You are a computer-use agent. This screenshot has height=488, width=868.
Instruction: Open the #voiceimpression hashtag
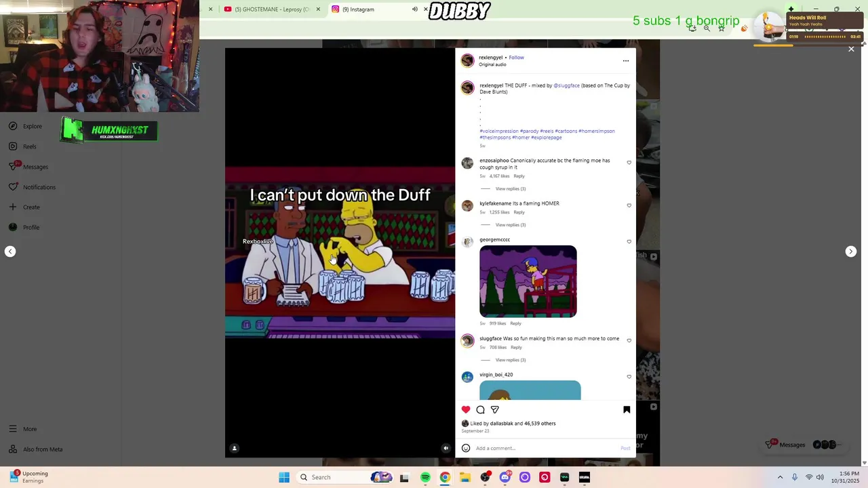499,131
